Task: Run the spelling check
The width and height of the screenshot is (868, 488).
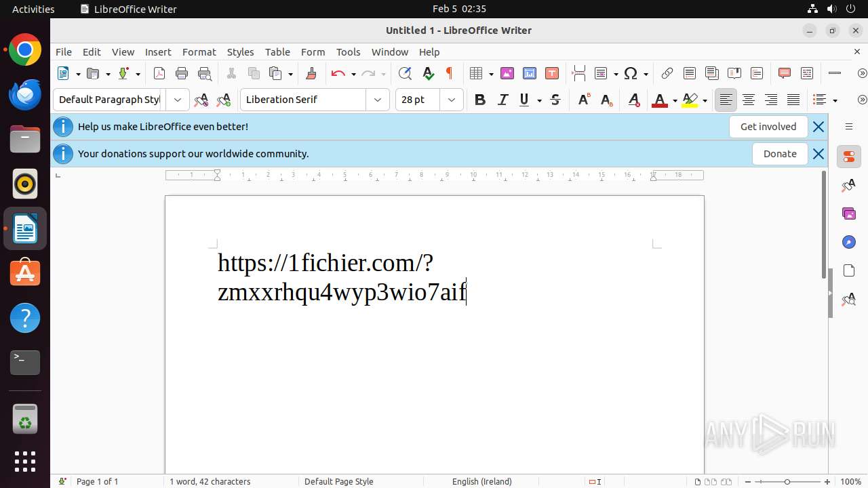Action: pyautogui.click(x=428, y=73)
